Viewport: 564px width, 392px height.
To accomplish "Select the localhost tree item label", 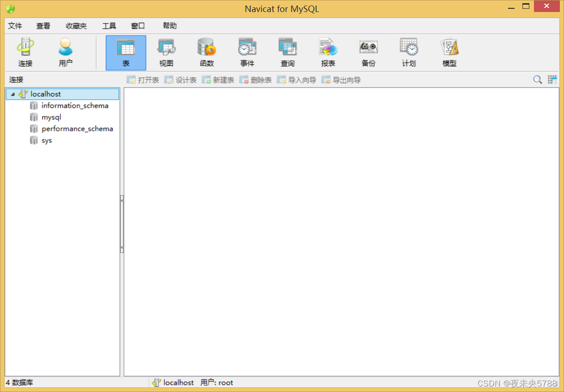I will [x=46, y=94].
